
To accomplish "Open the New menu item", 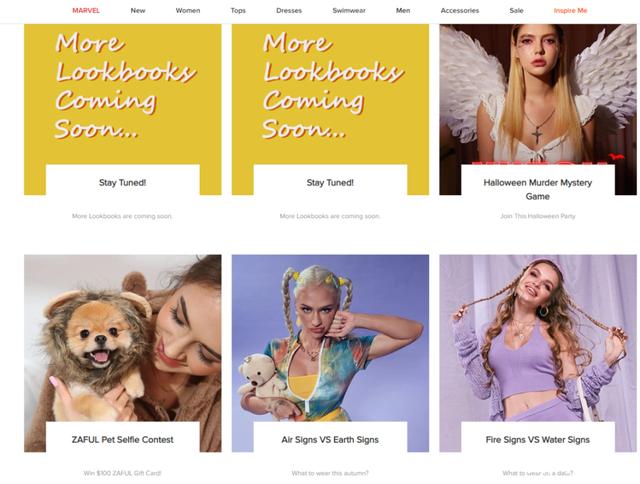I will point(138,11).
